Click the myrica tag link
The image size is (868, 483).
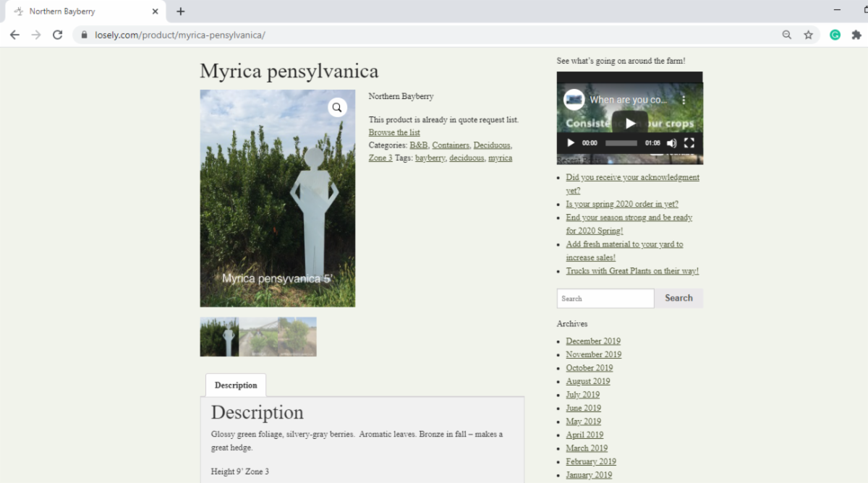500,158
